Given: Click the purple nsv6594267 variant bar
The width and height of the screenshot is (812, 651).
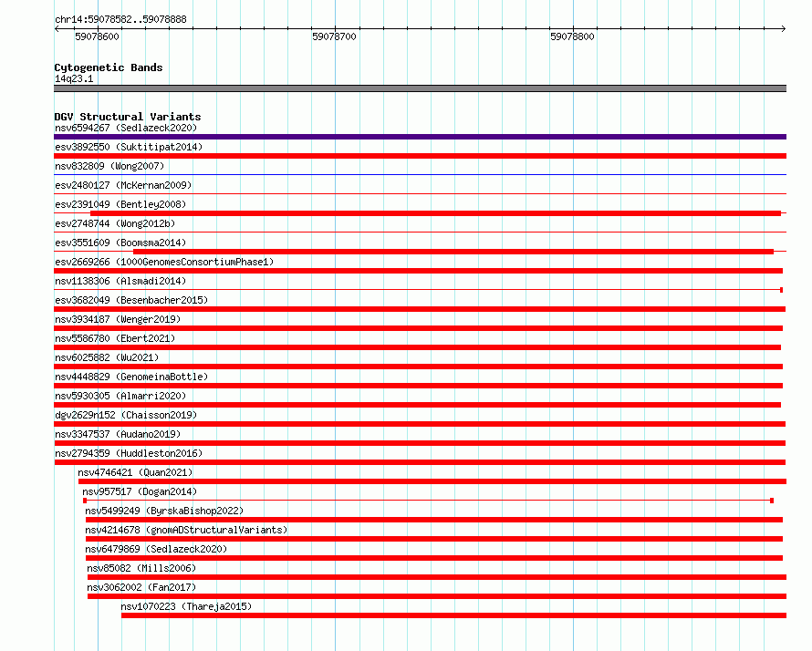Looking at the screenshot, I should pyautogui.click(x=420, y=137).
